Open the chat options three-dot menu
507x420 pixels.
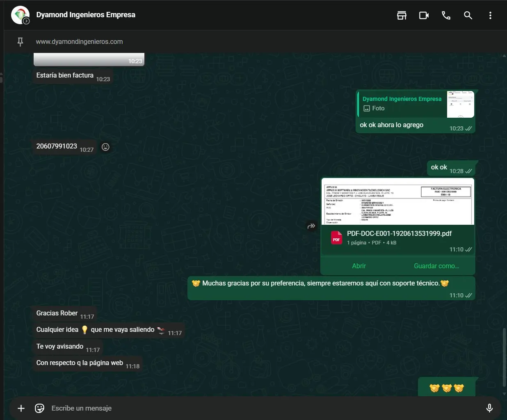tap(490, 16)
